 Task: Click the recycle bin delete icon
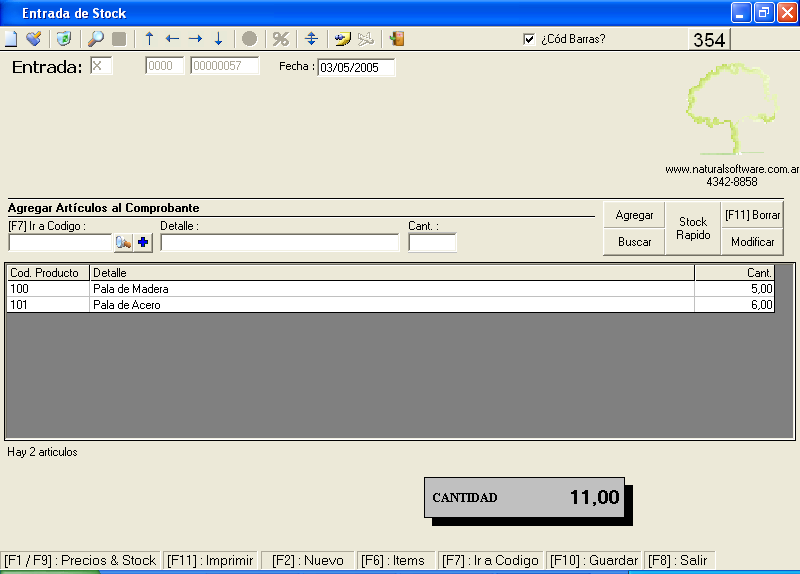(x=64, y=39)
